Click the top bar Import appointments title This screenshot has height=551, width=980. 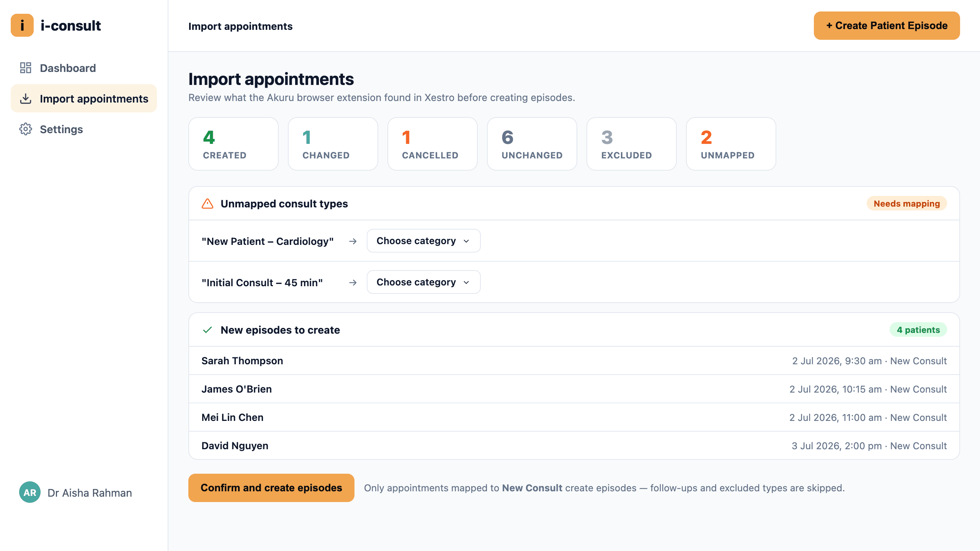[240, 26]
